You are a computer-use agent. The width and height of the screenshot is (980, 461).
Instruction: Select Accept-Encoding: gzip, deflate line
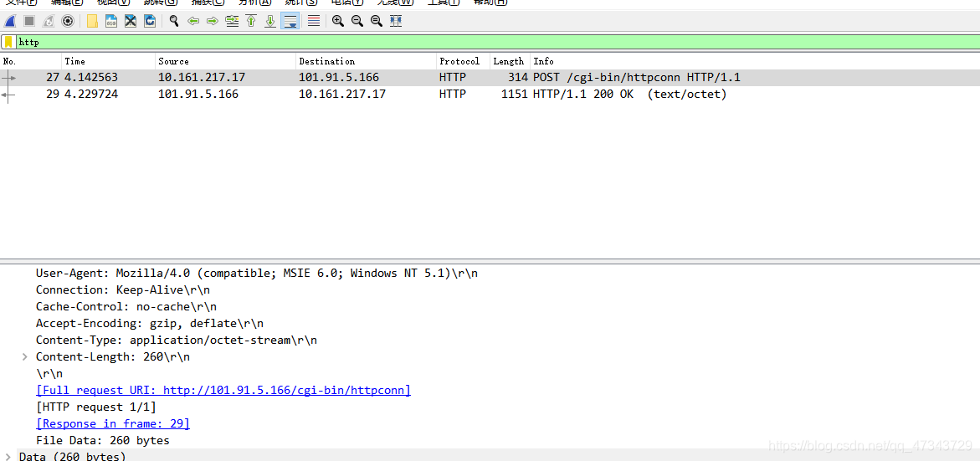[x=150, y=324]
